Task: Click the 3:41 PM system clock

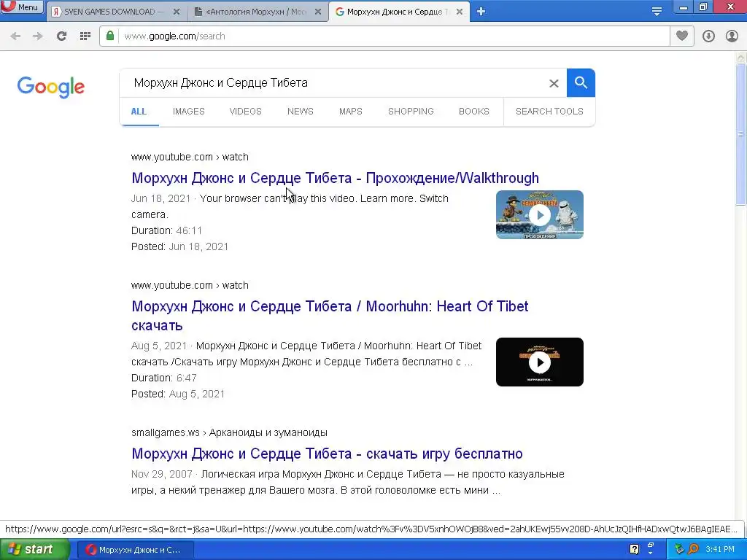Action: [x=720, y=550]
